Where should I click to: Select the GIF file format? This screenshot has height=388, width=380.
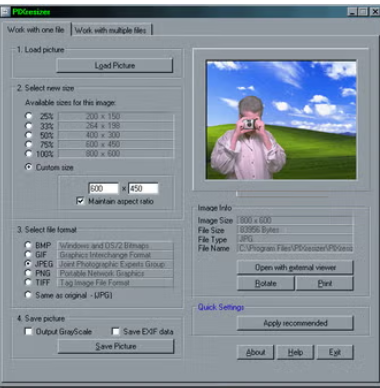point(28,255)
